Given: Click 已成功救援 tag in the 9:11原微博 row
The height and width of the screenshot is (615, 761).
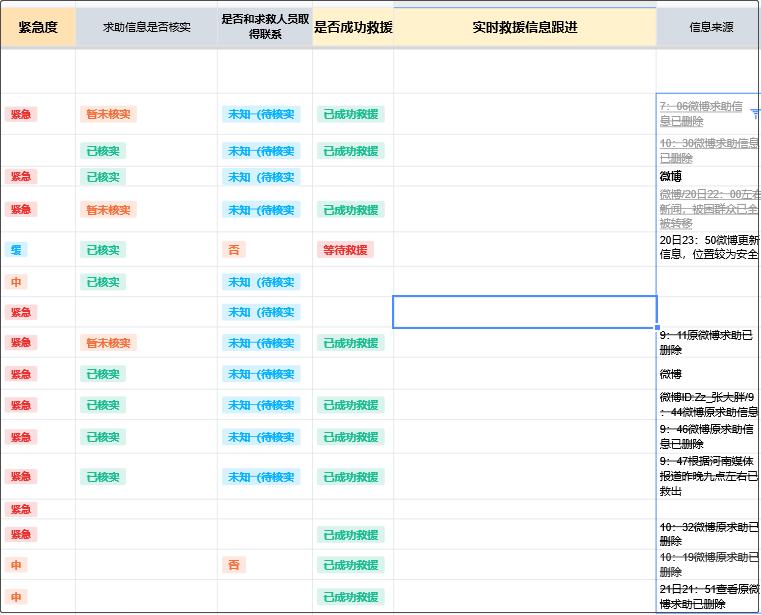Looking at the screenshot, I should pyautogui.click(x=351, y=343).
